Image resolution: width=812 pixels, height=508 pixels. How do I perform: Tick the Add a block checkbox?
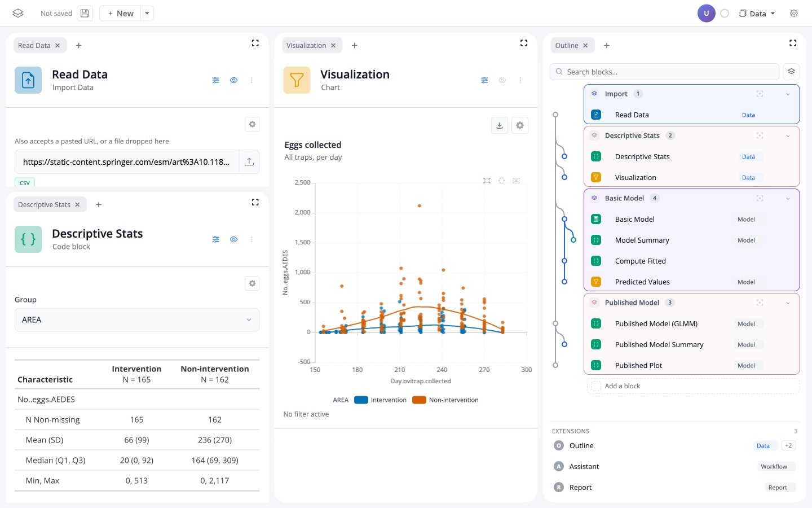pyautogui.click(x=596, y=386)
